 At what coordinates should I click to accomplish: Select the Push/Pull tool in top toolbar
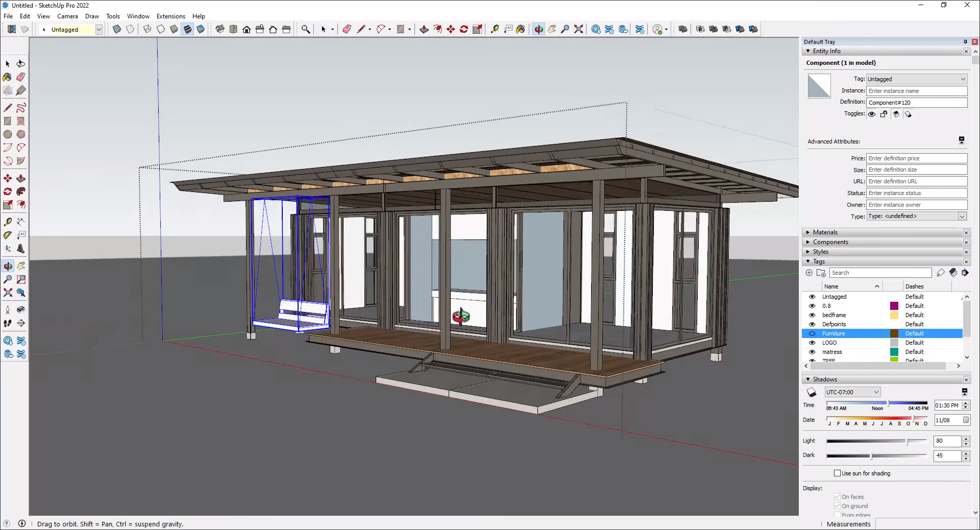424,29
